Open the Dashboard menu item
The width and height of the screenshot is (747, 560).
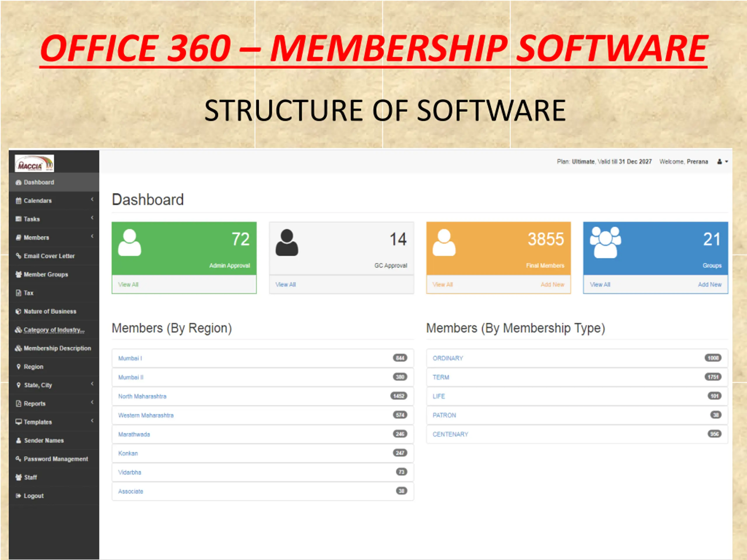click(x=54, y=182)
